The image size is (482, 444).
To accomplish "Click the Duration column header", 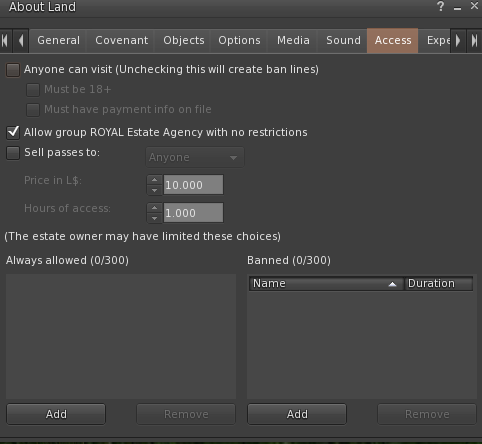I will tap(439, 283).
